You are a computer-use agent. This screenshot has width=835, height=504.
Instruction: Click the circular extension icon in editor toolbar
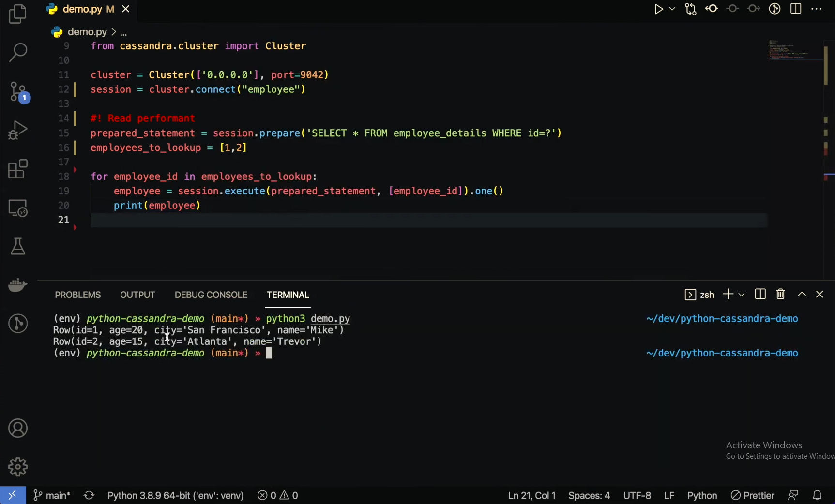tap(774, 9)
